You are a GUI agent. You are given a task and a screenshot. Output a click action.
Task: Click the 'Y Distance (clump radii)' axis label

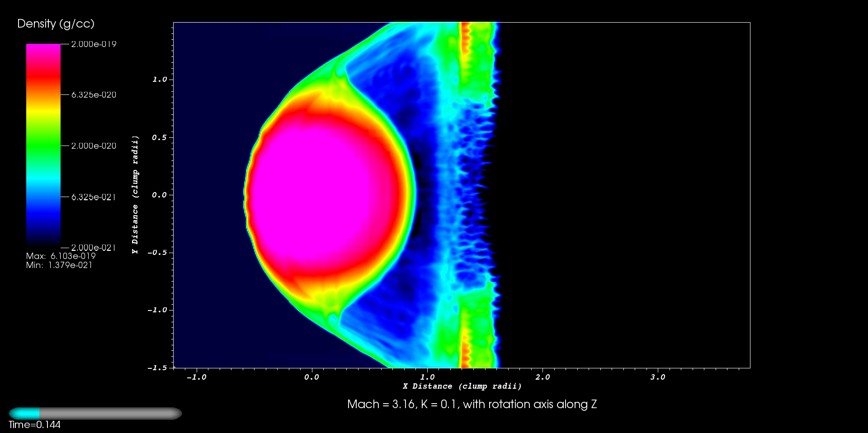(x=135, y=195)
